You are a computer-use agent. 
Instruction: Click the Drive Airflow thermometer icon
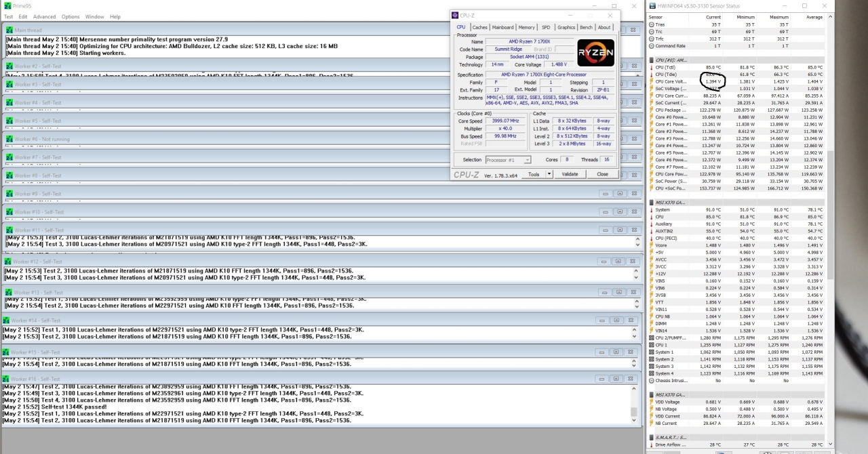click(652, 445)
